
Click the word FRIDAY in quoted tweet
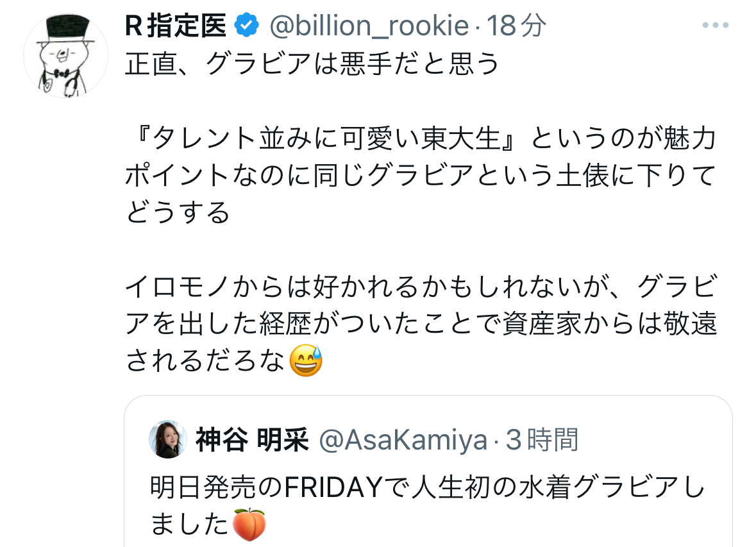click(333, 487)
